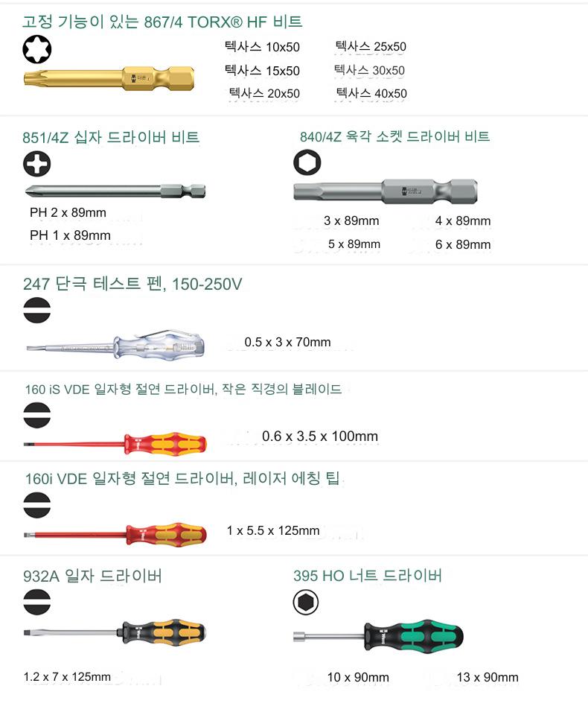Click the slotted icon under 160 iS VDE

tap(36, 414)
